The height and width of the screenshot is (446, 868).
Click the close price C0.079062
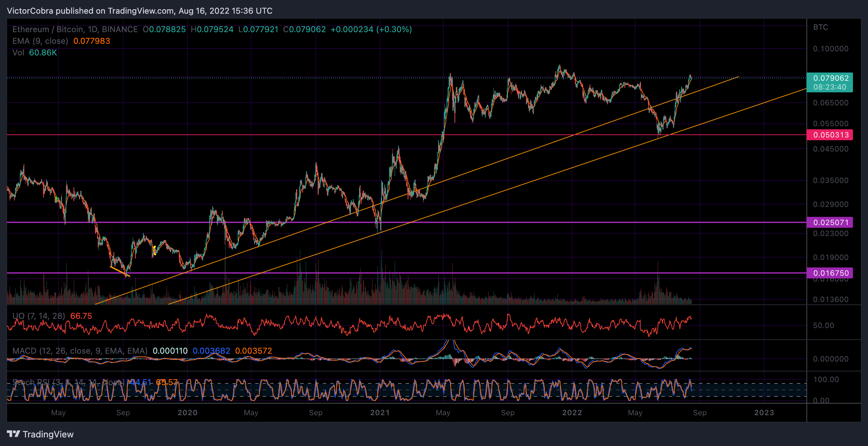point(304,29)
